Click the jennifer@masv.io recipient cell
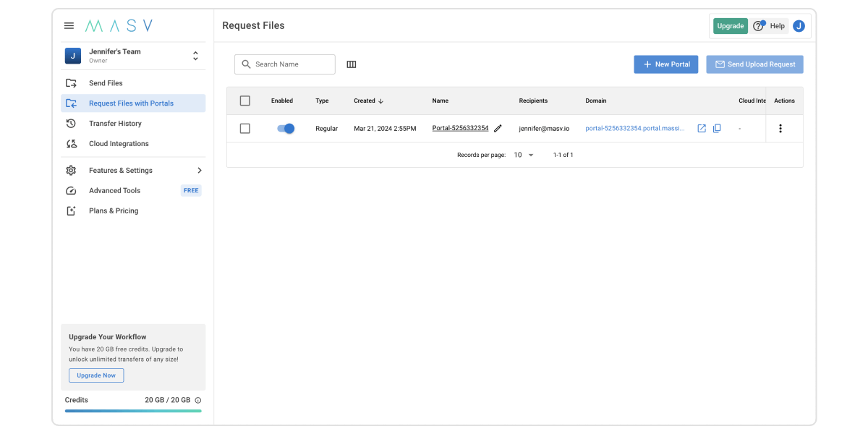 coord(544,129)
